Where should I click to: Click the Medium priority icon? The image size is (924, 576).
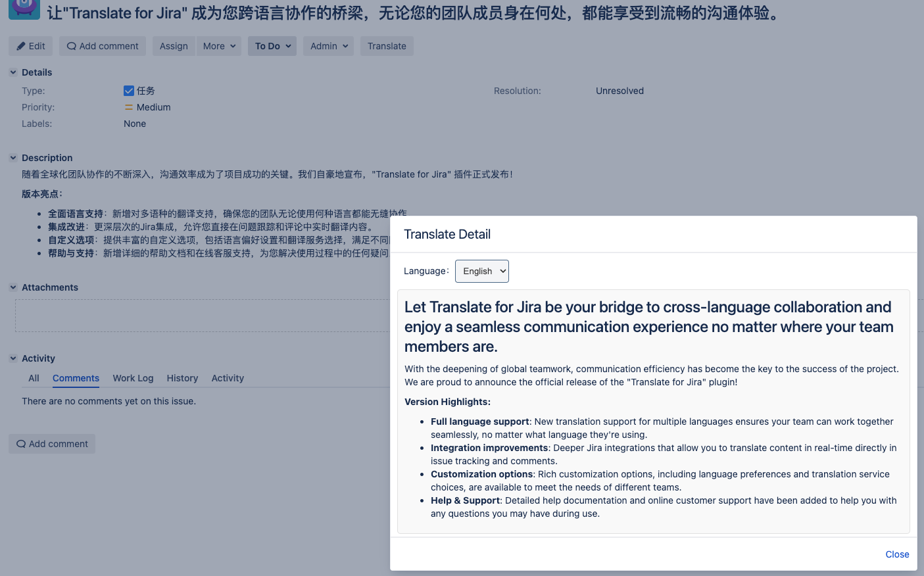129,107
